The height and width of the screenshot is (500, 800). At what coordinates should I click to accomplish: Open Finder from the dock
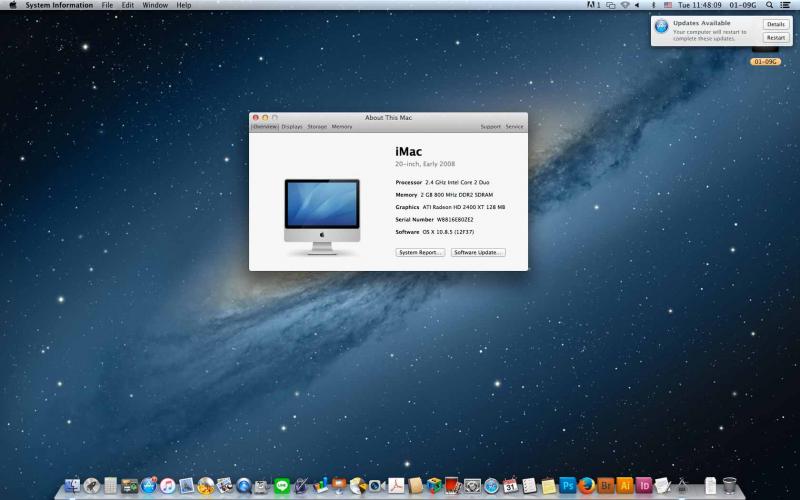tap(72, 486)
